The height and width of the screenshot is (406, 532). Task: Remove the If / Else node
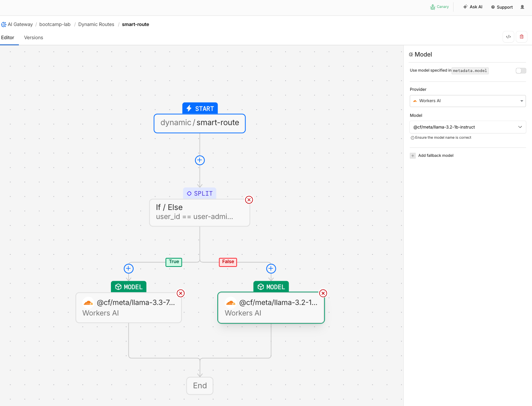coord(249,200)
